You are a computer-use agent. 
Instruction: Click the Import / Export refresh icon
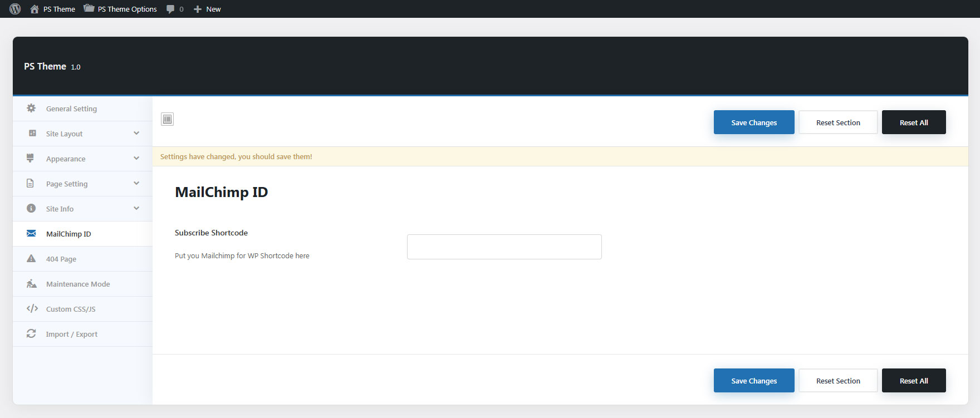(31, 334)
